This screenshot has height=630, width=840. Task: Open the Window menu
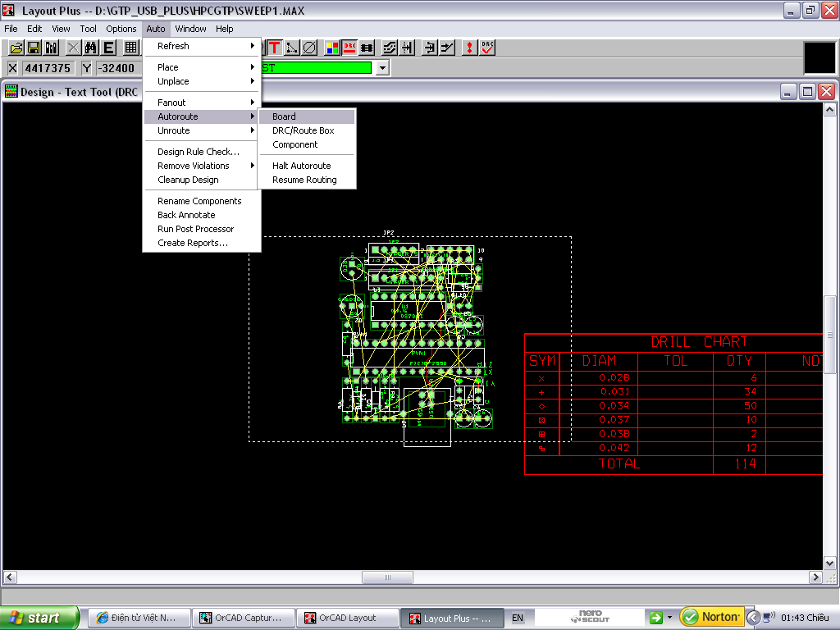[x=190, y=29]
